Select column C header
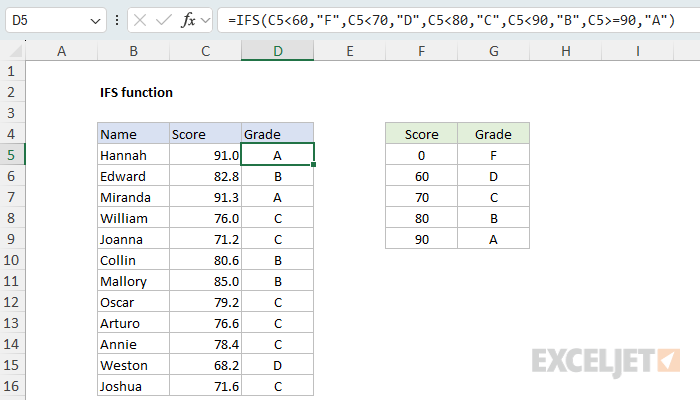Image resolution: width=700 pixels, height=400 pixels. coord(205,51)
